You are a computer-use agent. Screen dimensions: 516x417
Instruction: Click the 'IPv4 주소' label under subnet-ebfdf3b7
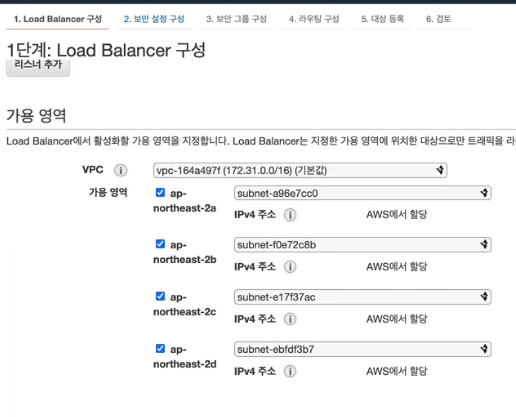tap(255, 371)
